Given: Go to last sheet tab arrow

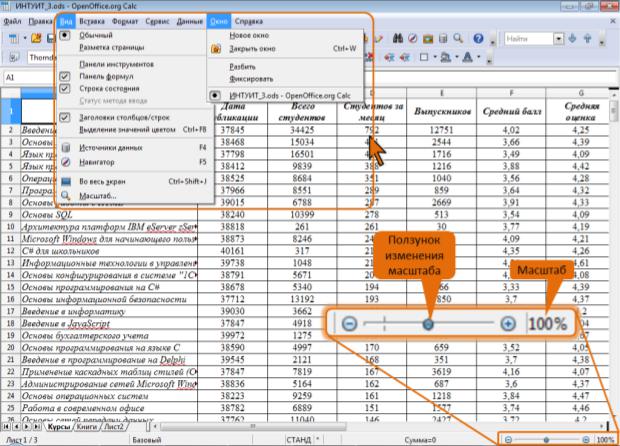Looking at the screenshot, I should pyautogui.click(x=36, y=427).
